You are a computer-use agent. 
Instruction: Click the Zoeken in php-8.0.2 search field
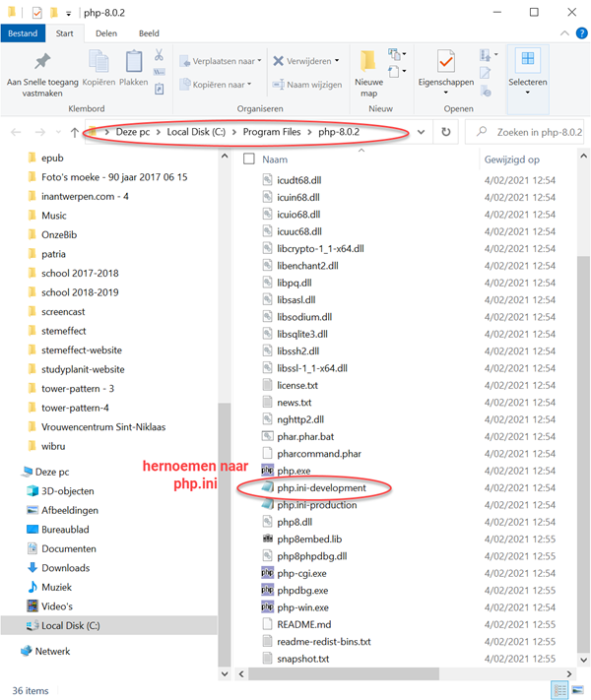click(524, 132)
